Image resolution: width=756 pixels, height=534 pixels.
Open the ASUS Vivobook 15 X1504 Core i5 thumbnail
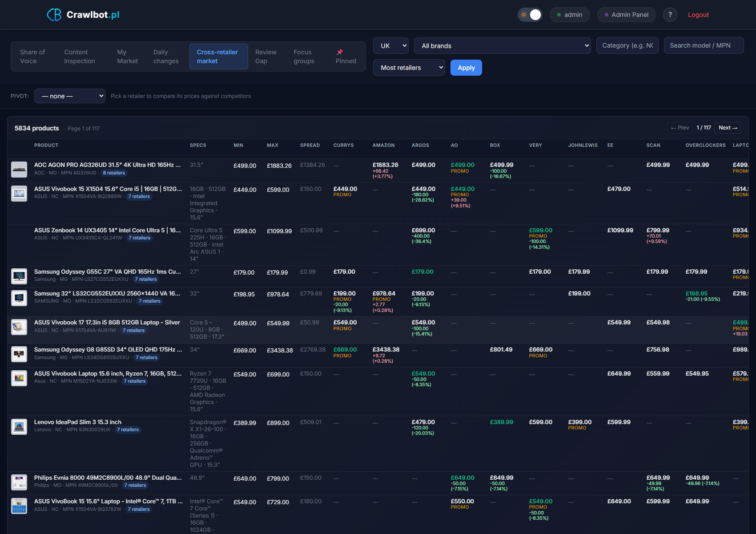(x=19, y=194)
